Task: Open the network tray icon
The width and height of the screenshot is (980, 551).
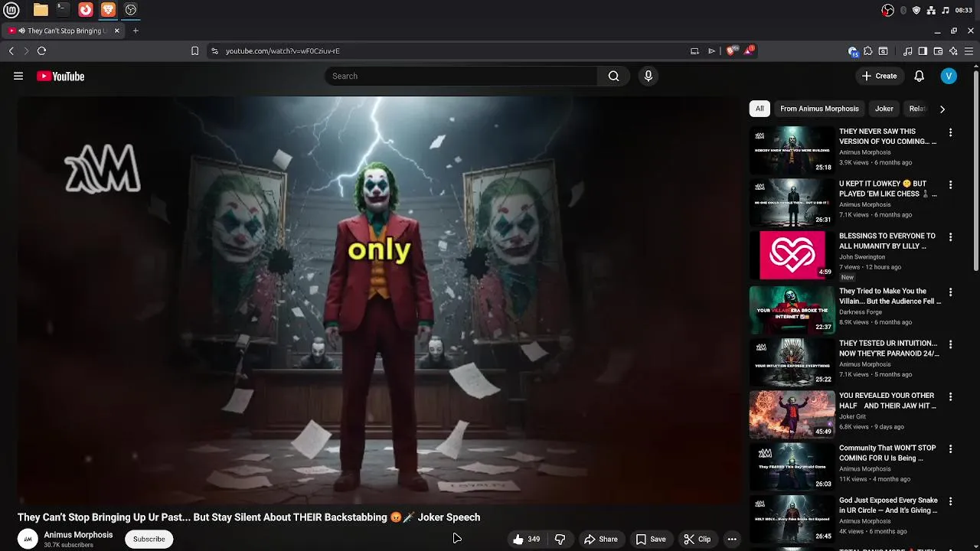Action: point(931,10)
